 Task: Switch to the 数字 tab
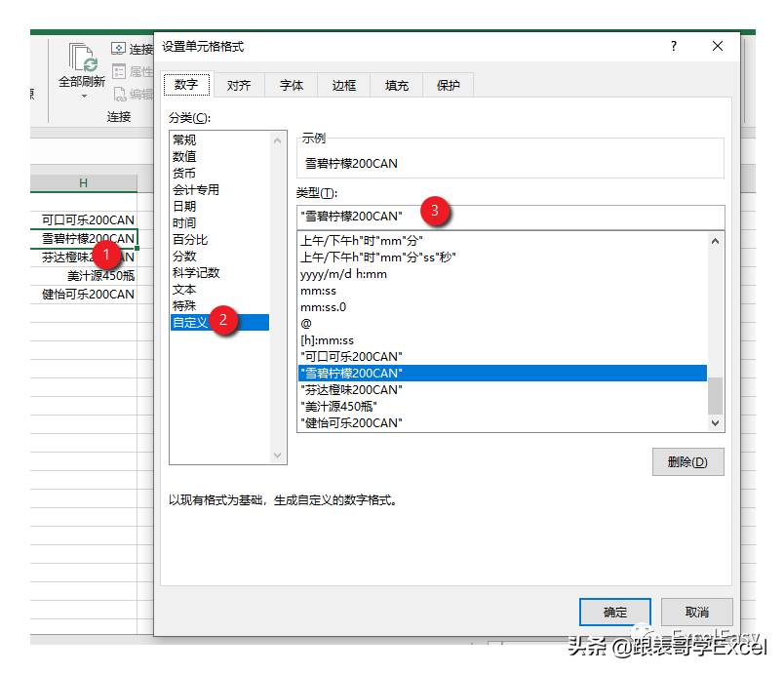(x=186, y=84)
